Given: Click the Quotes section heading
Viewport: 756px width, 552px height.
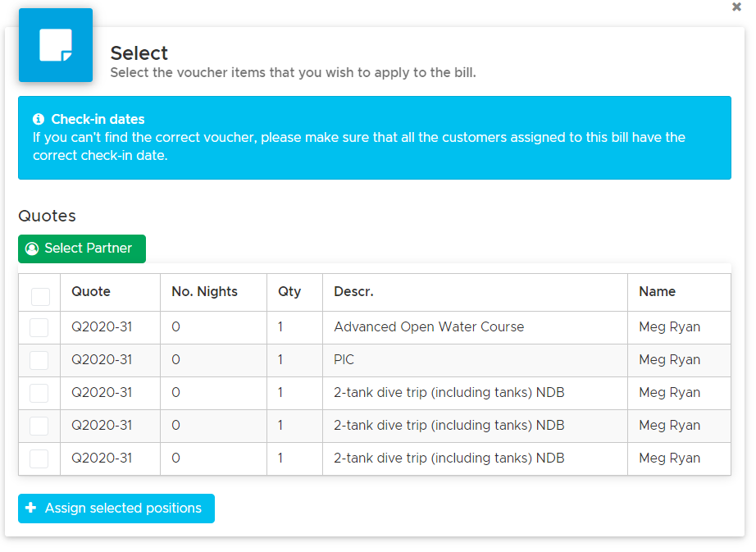Looking at the screenshot, I should click(48, 216).
